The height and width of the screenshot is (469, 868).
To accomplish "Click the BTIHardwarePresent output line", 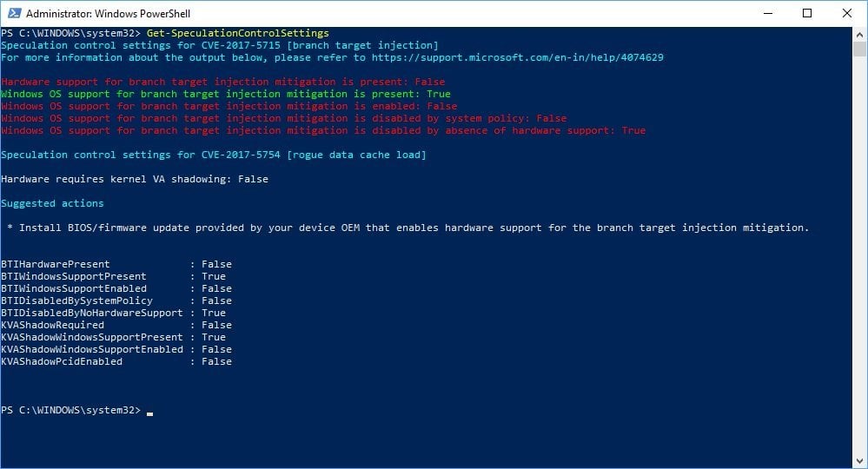I will point(116,264).
